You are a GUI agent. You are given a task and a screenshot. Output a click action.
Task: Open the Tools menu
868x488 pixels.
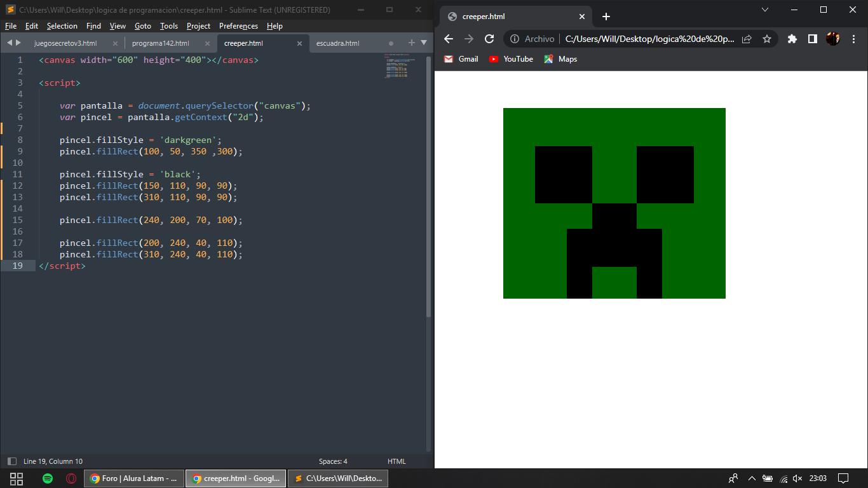(x=169, y=26)
